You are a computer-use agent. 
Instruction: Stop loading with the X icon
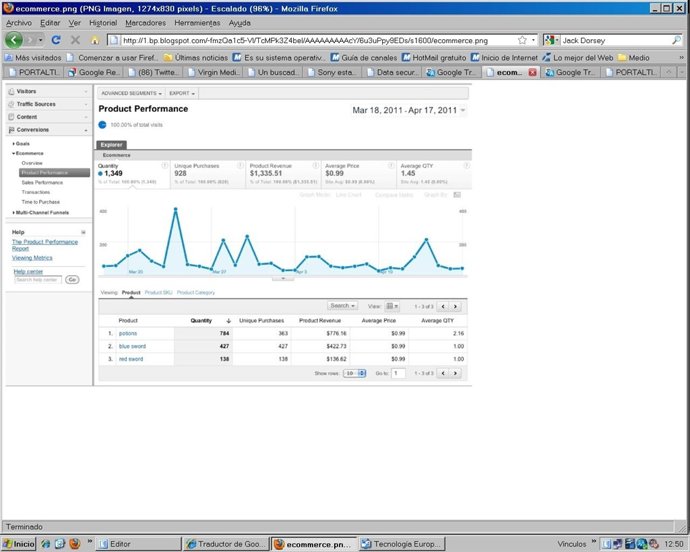pyautogui.click(x=75, y=40)
